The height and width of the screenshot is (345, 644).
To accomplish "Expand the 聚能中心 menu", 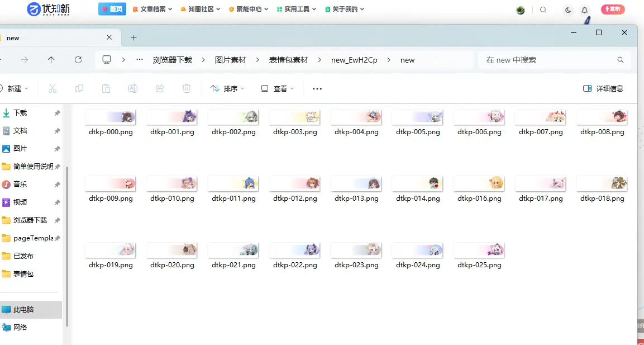I will coord(249,9).
